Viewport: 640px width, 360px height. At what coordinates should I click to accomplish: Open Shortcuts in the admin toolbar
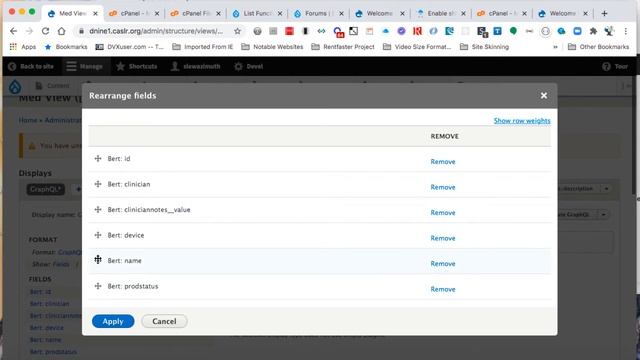(137, 66)
